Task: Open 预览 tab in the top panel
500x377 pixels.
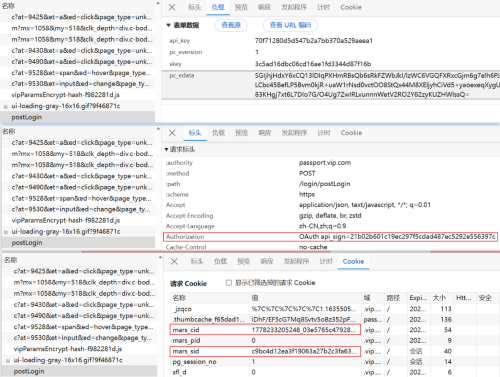Action: pyautogui.click(x=241, y=7)
